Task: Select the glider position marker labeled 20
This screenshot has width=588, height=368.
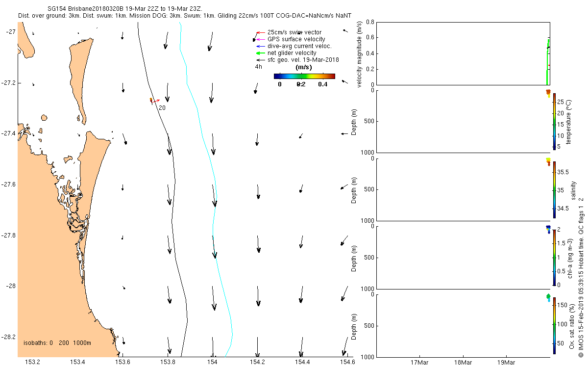Action: (151, 100)
